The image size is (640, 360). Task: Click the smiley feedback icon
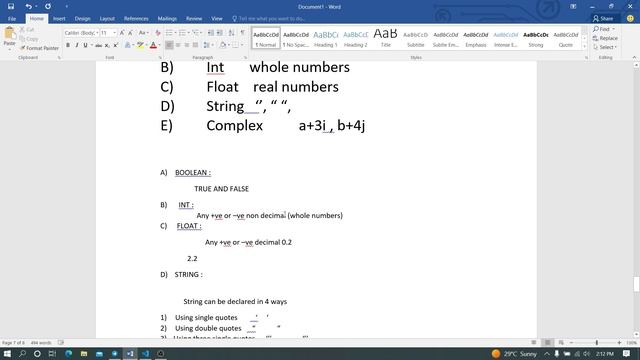tap(630, 18)
